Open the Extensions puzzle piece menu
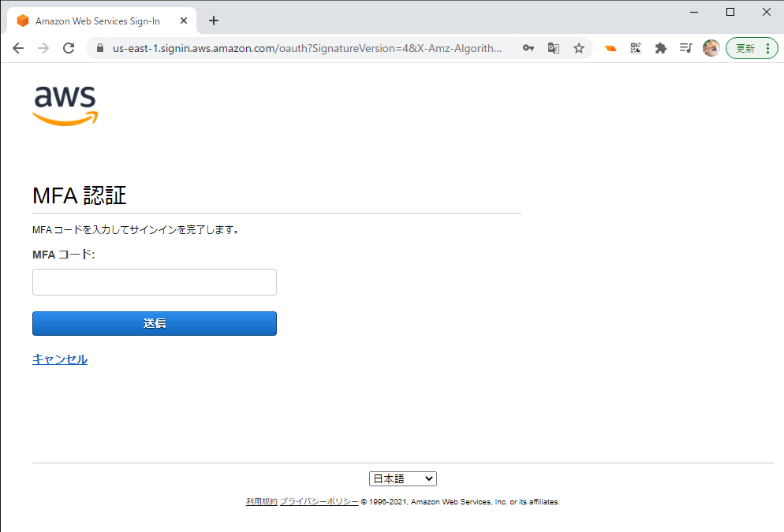Screen dimensions: 784x532 pos(660,48)
